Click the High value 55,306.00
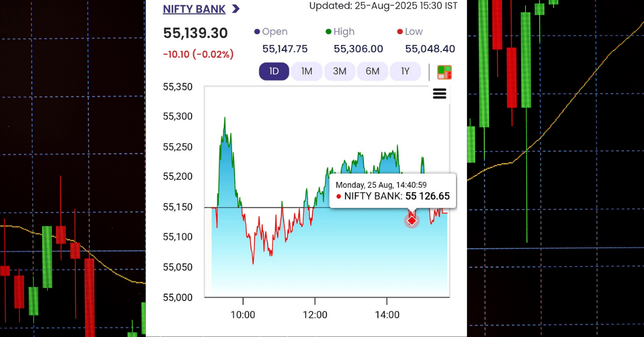Image resolution: width=644 pixels, height=337 pixels. click(358, 49)
